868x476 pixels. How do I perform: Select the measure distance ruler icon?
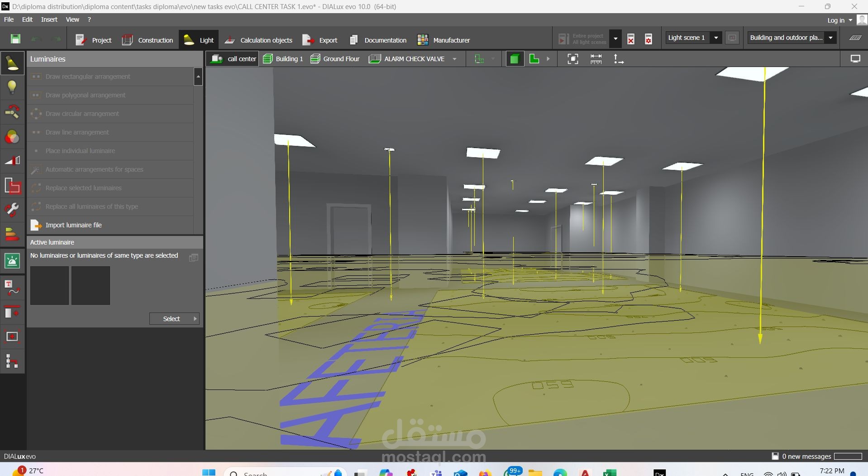click(596, 59)
